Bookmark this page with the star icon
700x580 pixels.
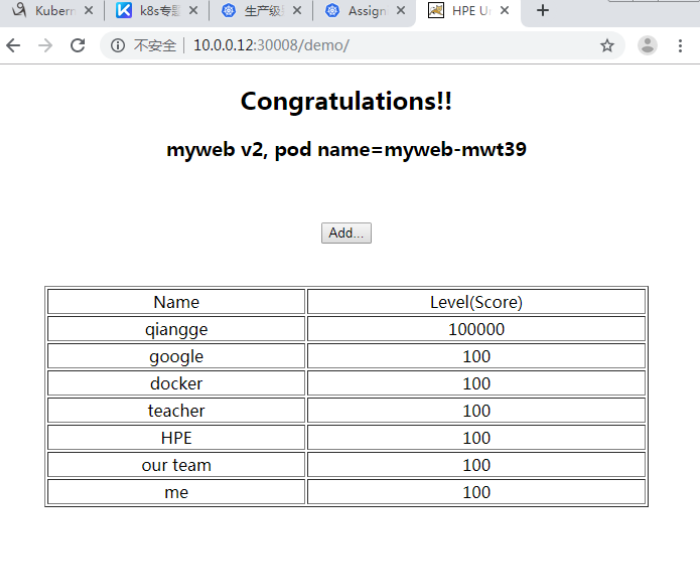[607, 46]
